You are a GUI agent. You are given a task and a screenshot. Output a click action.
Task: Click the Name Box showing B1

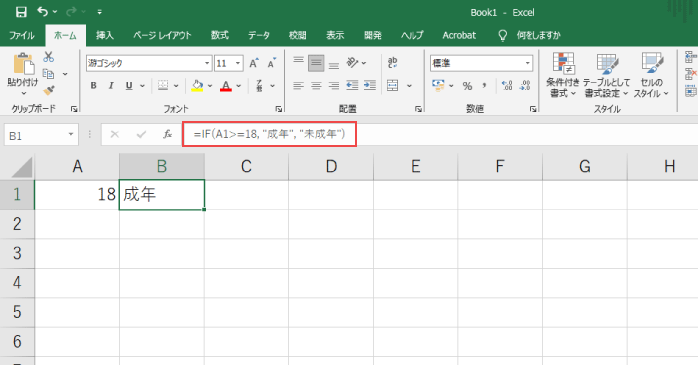(41, 135)
